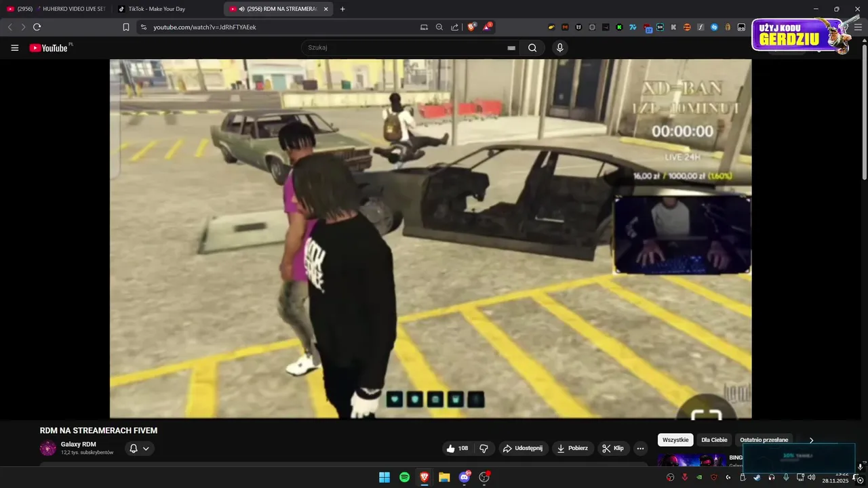
Task: Click the video player to pause playback
Action: (x=431, y=239)
